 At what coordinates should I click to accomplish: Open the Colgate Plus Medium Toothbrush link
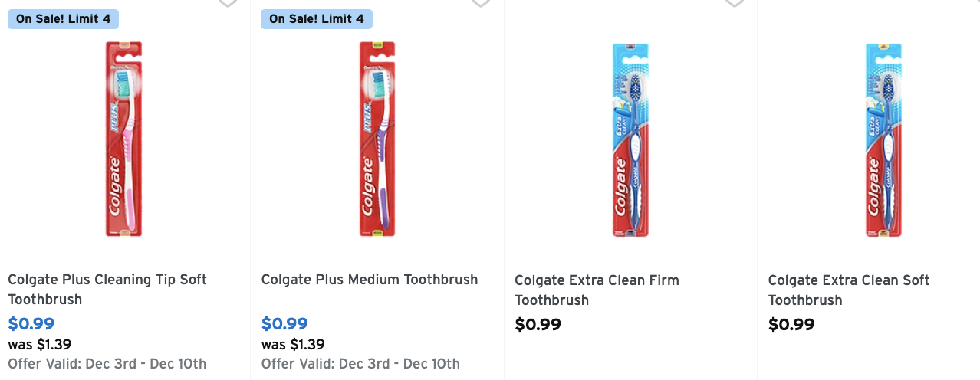point(370,280)
